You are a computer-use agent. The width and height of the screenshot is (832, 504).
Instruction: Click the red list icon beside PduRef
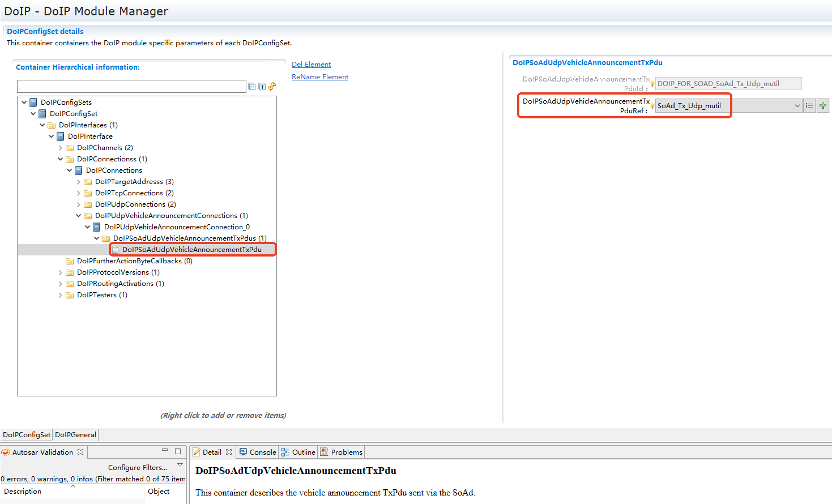point(809,106)
